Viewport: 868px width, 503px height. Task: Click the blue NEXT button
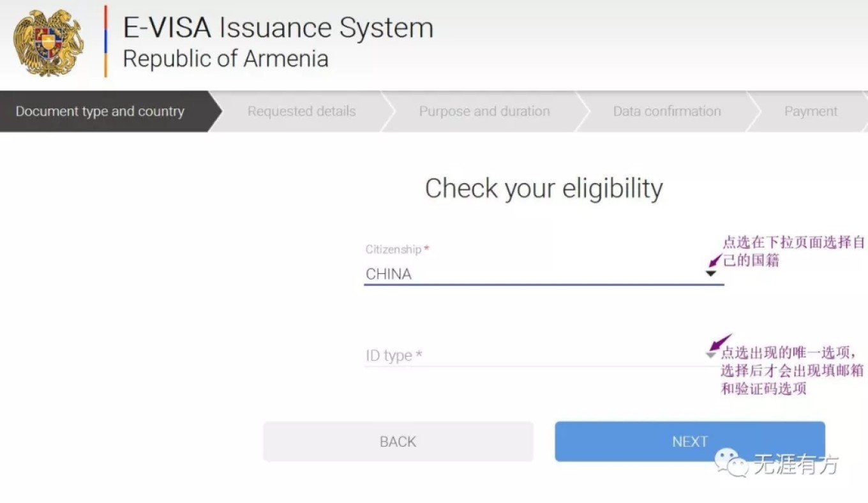click(690, 441)
